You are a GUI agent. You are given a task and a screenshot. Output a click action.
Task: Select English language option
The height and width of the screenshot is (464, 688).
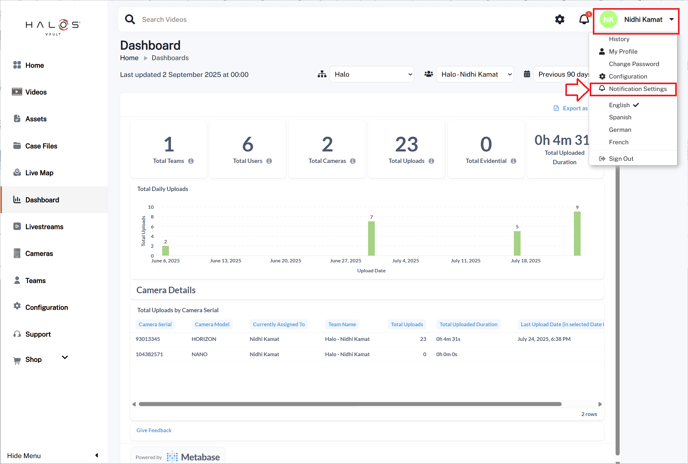tap(620, 105)
